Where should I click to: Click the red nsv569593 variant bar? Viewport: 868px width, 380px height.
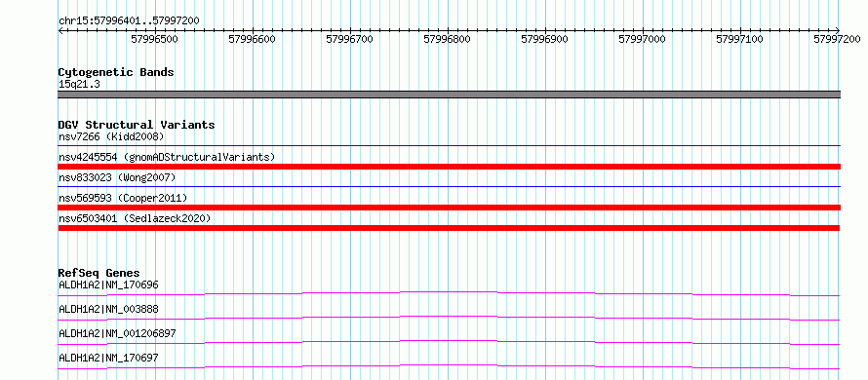click(449, 208)
